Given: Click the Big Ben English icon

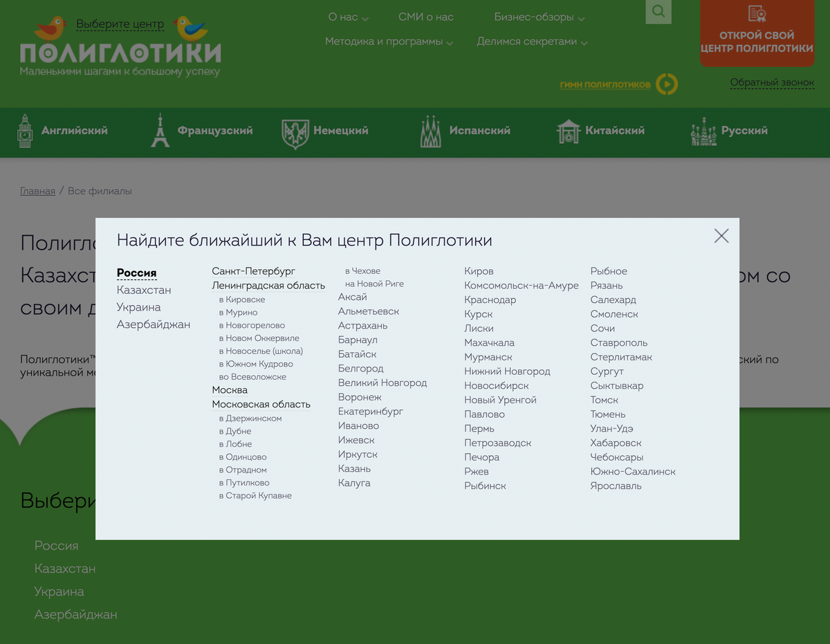Looking at the screenshot, I should click(25, 131).
